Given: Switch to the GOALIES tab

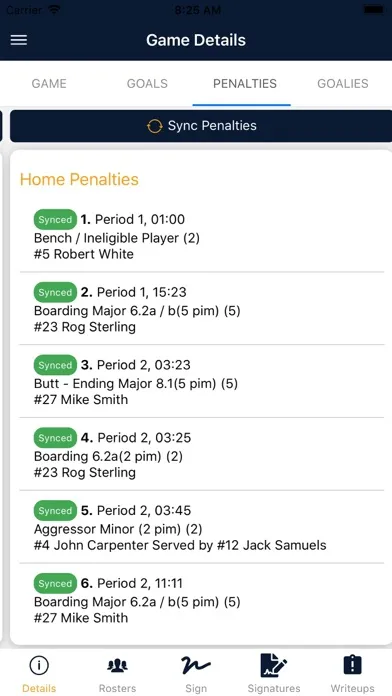Looking at the screenshot, I should (x=343, y=83).
